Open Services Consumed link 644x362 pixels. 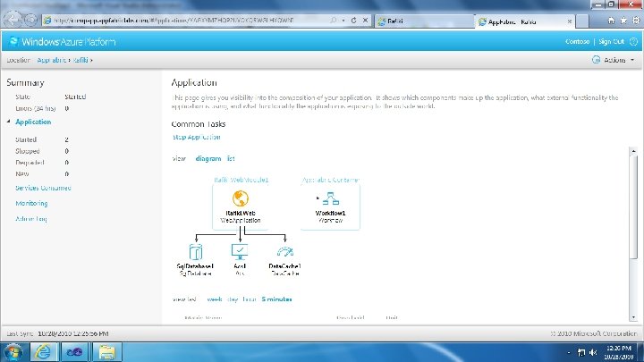43,188
